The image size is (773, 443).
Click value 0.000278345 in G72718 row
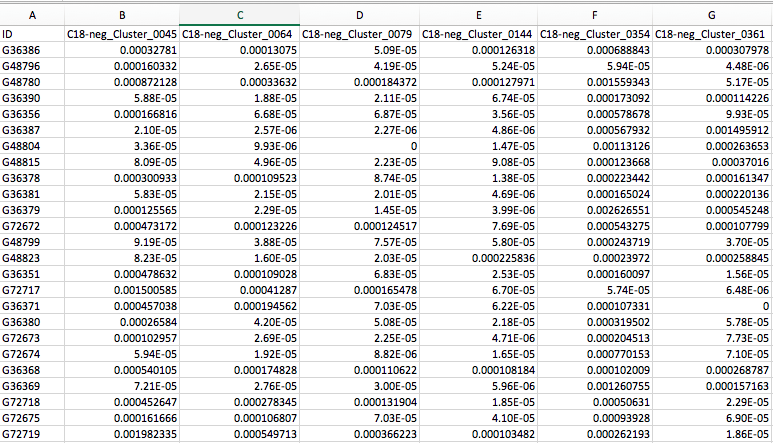pyautogui.click(x=240, y=402)
